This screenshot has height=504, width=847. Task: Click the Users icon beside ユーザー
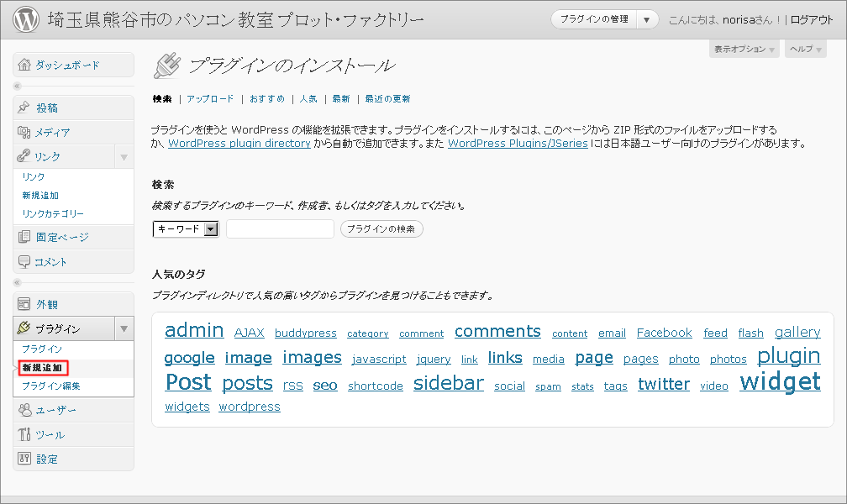[x=24, y=410]
